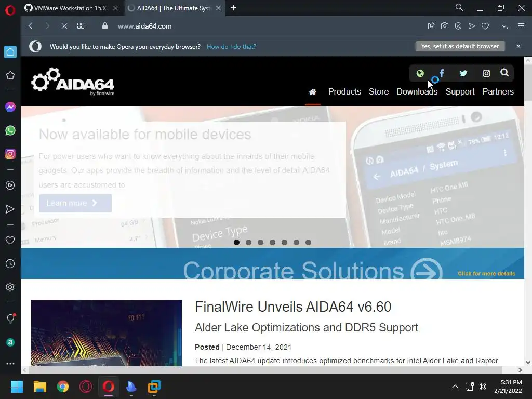This screenshot has height=399, width=532.
Task: Open website search magnifier
Action: 504,73
